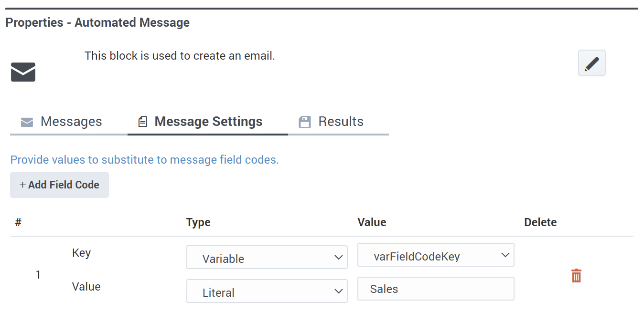Viewport: 644px width, 333px height.
Task: Click the varFieldCodeKey dropdown chevron arrow
Action: coord(505,256)
